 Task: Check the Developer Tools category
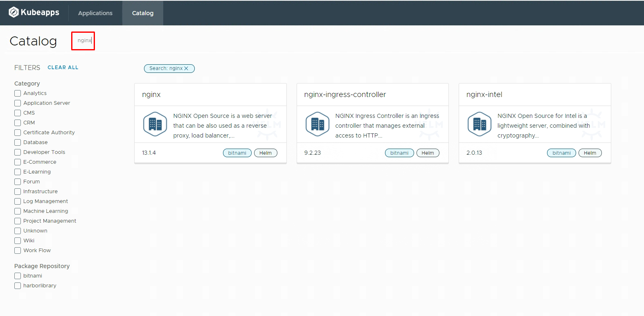click(18, 152)
